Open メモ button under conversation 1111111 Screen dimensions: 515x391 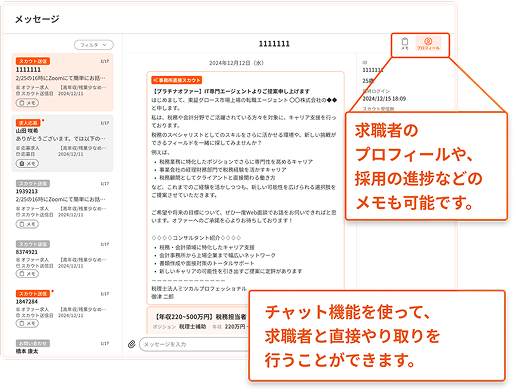[x=27, y=103]
